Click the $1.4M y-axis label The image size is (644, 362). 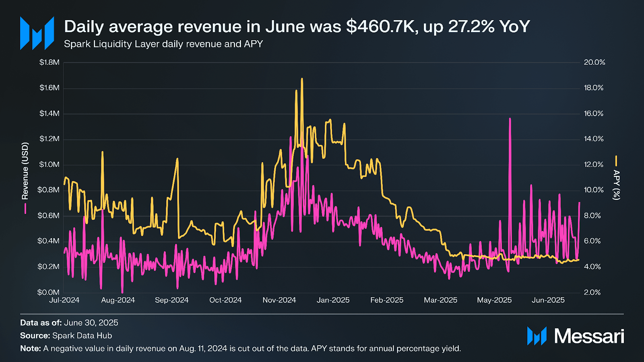(x=50, y=113)
